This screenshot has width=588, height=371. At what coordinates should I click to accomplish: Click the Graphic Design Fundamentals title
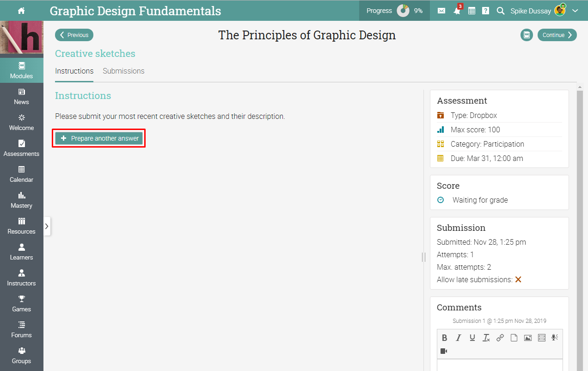pyautogui.click(x=135, y=11)
